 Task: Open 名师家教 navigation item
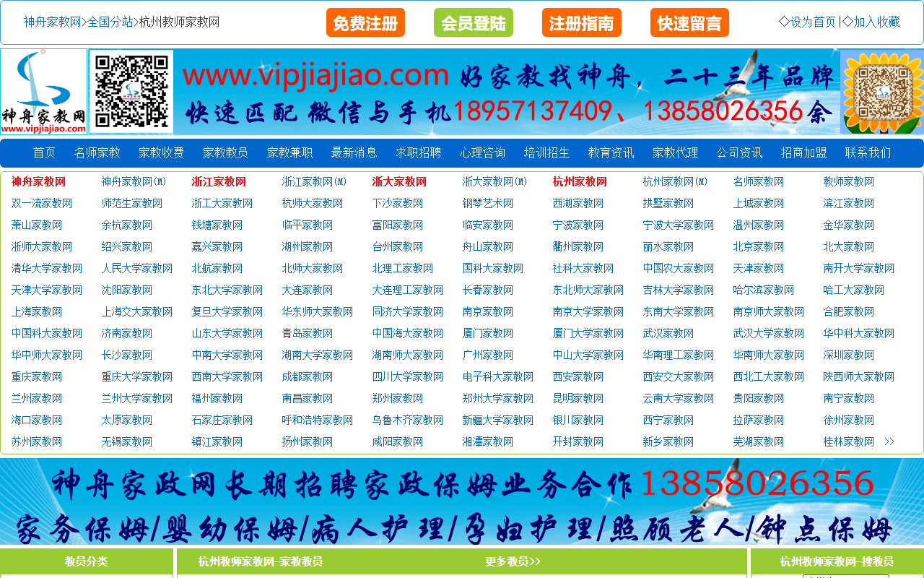pos(97,152)
